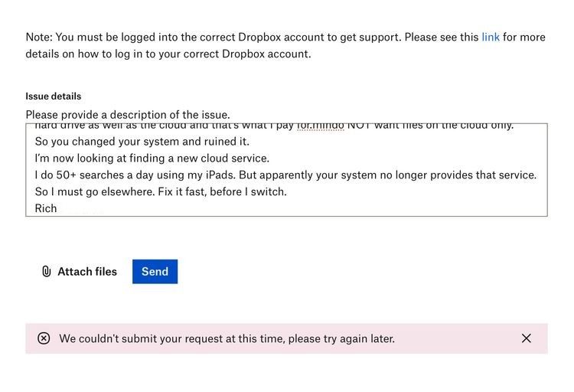Image resolution: width=574 pixels, height=392 pixels.
Task: Click the "We couldn't submit your request" message
Action: 227,338
